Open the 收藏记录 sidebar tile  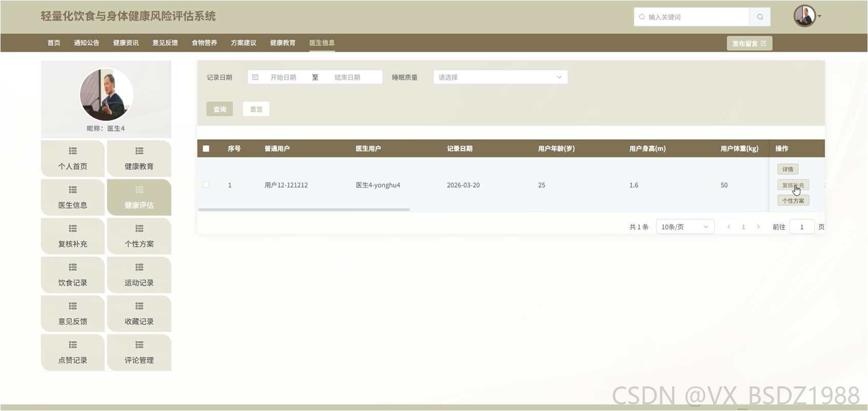coord(139,314)
